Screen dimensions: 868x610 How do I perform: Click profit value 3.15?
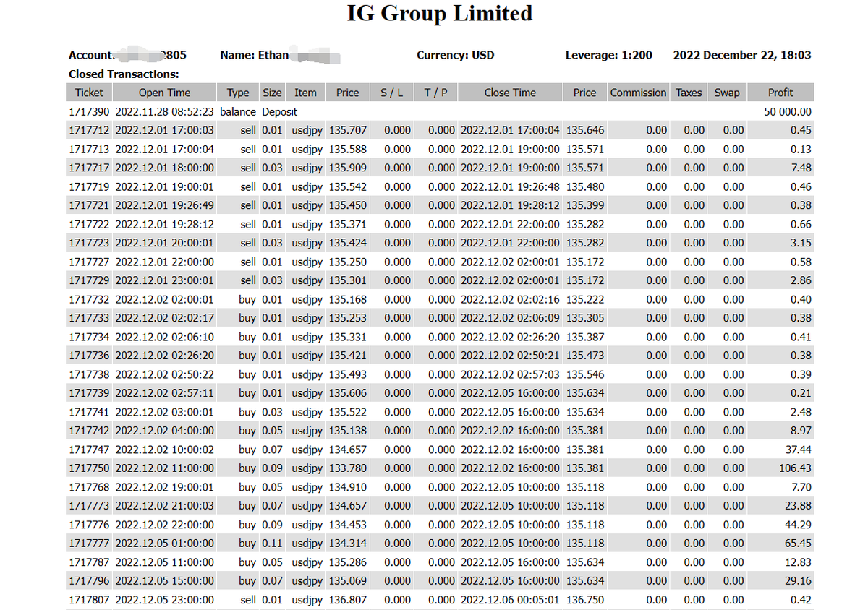pos(801,243)
